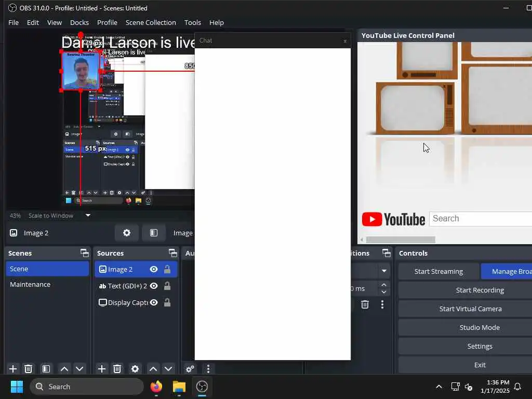Add a new source
Screen dimensions: 532x399
tap(101, 369)
